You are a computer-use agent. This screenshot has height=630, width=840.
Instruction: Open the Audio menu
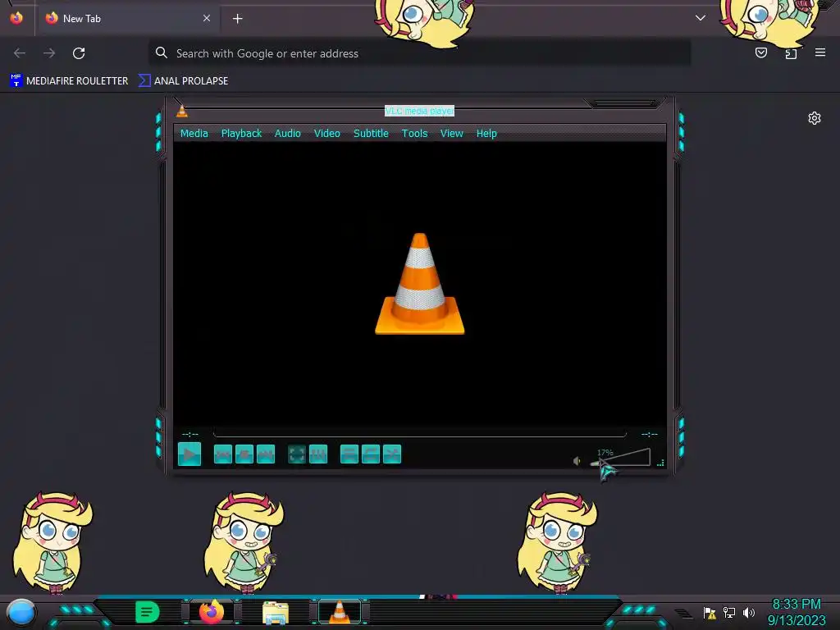288,134
